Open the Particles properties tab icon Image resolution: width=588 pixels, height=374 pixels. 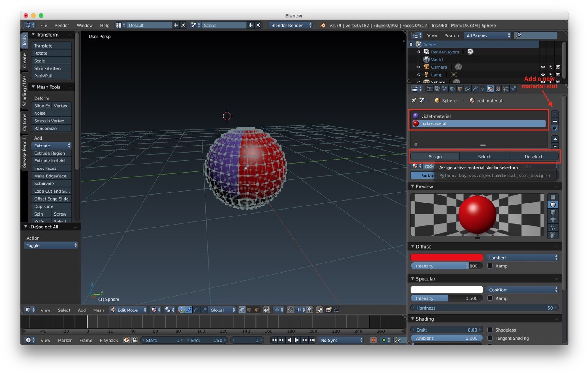(x=506, y=89)
